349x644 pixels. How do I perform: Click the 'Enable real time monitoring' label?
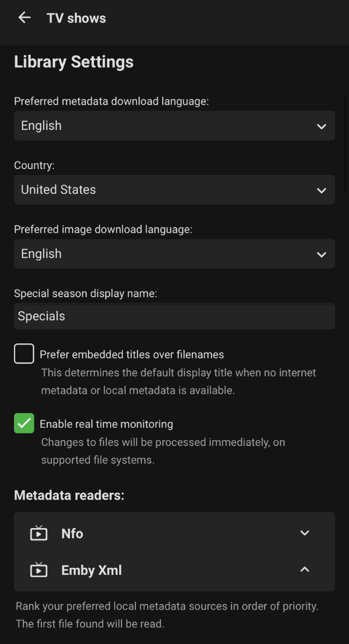coord(106,424)
